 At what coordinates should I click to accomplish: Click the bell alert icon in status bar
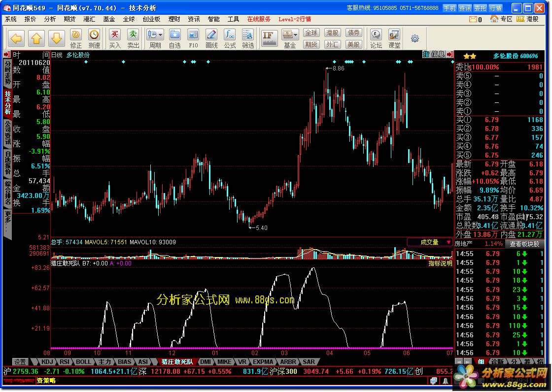pyautogui.click(x=446, y=381)
